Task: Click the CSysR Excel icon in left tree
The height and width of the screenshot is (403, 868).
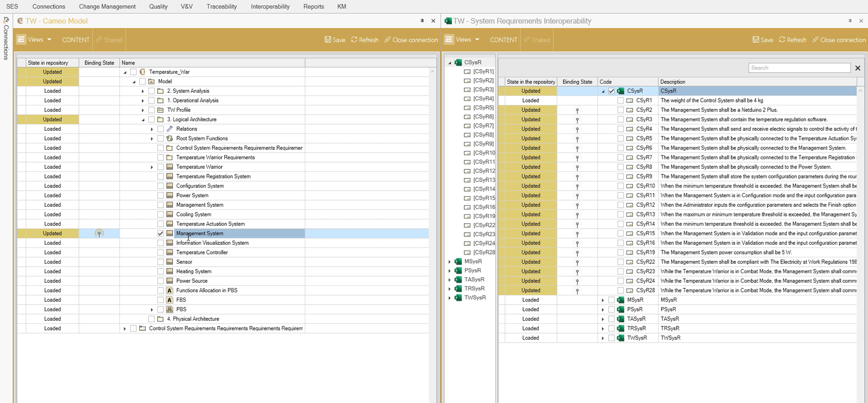Action: tap(458, 62)
